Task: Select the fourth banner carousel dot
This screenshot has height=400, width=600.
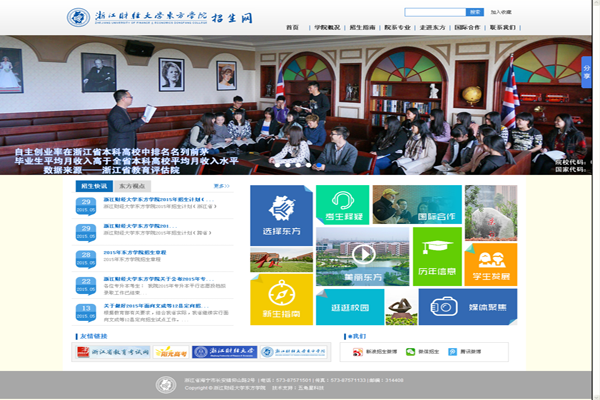Action: tap(308, 165)
